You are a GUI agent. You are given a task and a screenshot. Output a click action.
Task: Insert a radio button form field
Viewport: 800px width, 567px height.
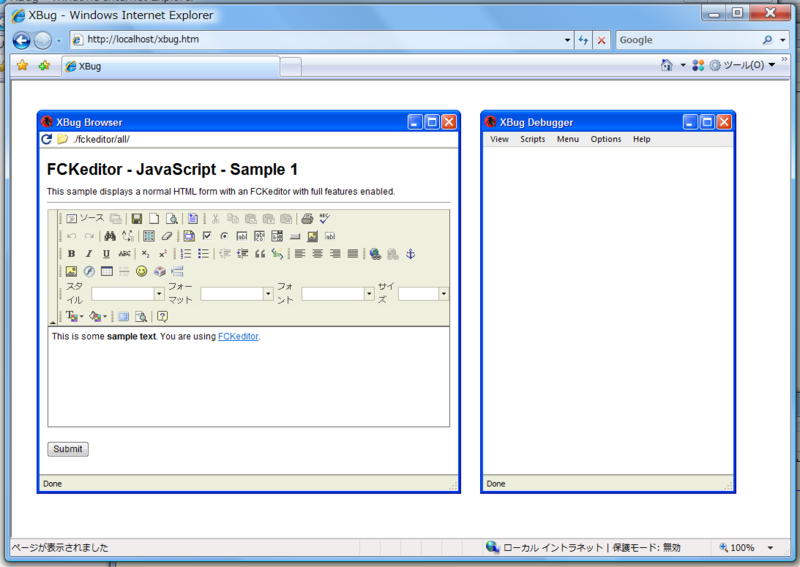224,236
